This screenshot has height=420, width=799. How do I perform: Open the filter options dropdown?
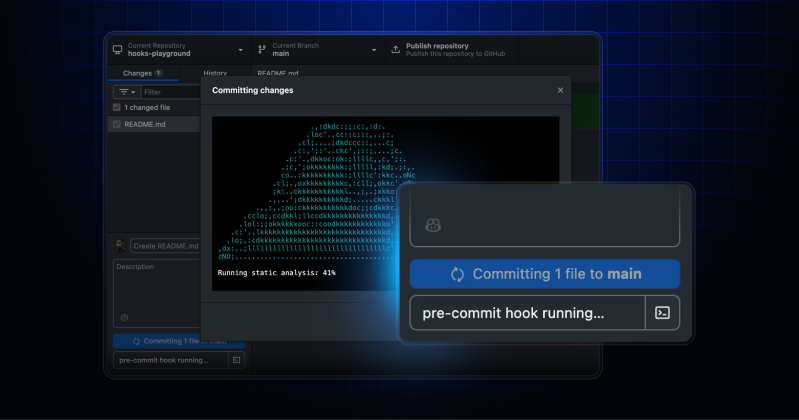pos(127,92)
